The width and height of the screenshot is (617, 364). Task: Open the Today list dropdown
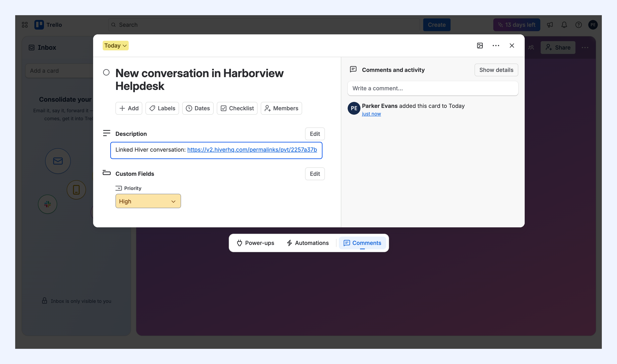115,46
